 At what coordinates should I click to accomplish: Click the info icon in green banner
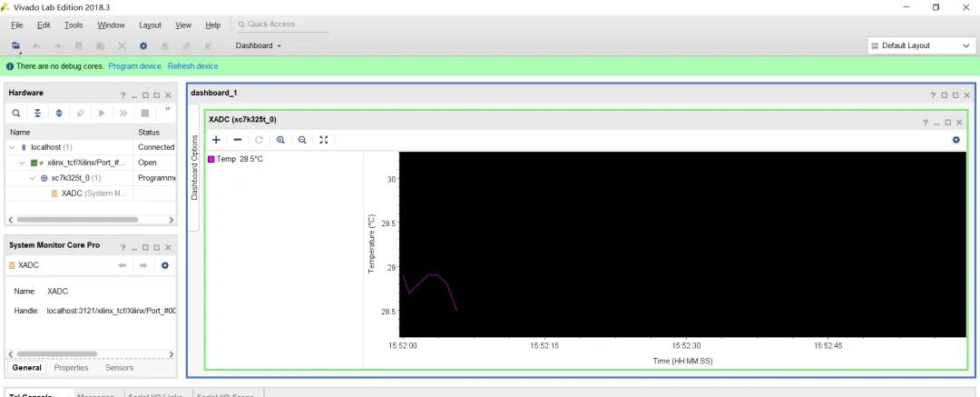(10, 66)
